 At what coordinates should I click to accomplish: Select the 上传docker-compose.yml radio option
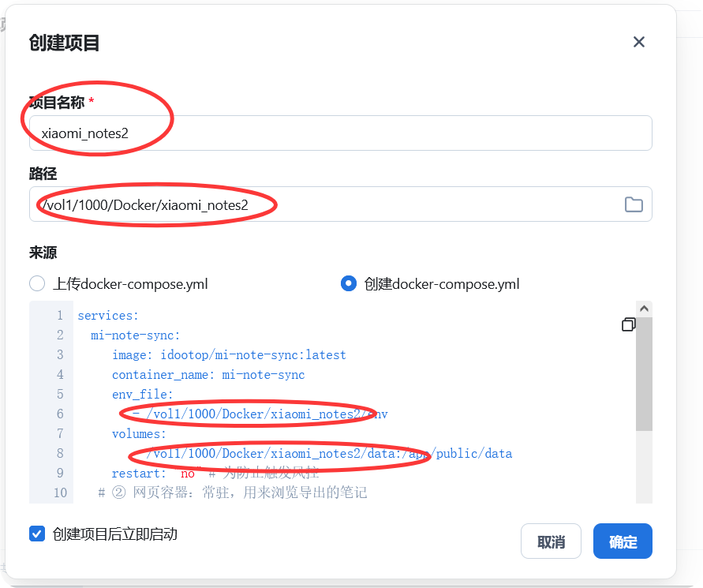pyautogui.click(x=36, y=283)
